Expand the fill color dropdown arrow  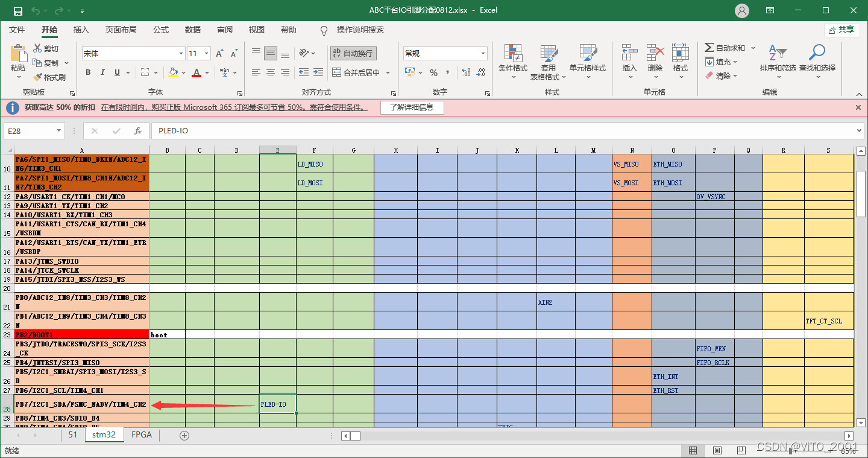coord(183,72)
